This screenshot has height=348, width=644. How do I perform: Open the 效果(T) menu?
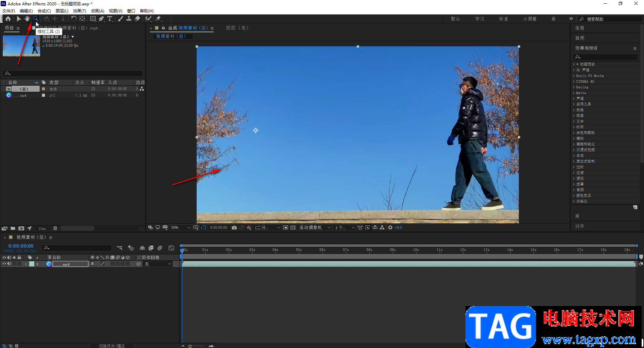[x=80, y=11]
